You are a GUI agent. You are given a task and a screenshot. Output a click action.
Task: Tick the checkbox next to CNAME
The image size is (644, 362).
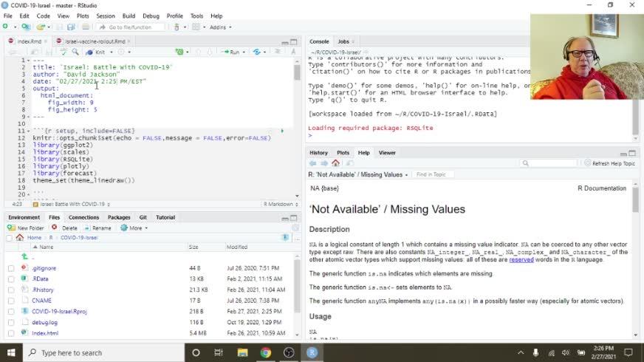coord(11,301)
